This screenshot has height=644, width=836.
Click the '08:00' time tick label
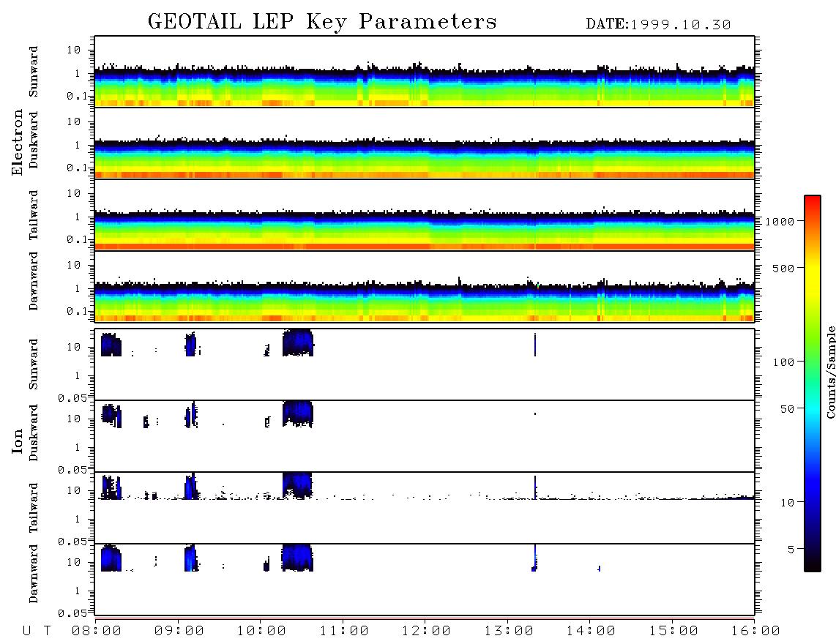pyautogui.click(x=97, y=632)
